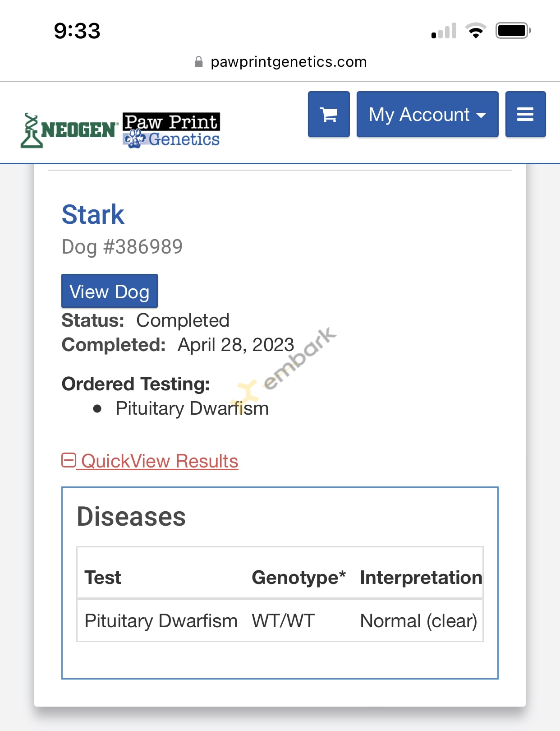Click the Neogen logo

[70, 130]
